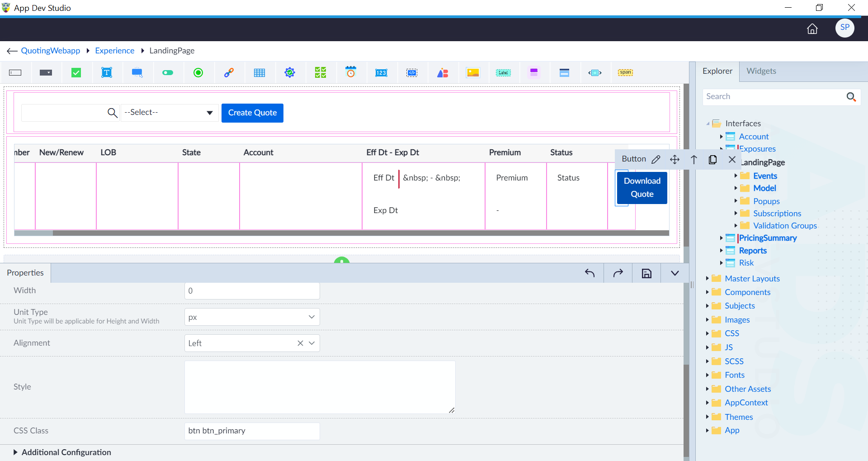
Task: Click search magnifier in the canvas search box
Action: [x=113, y=113]
